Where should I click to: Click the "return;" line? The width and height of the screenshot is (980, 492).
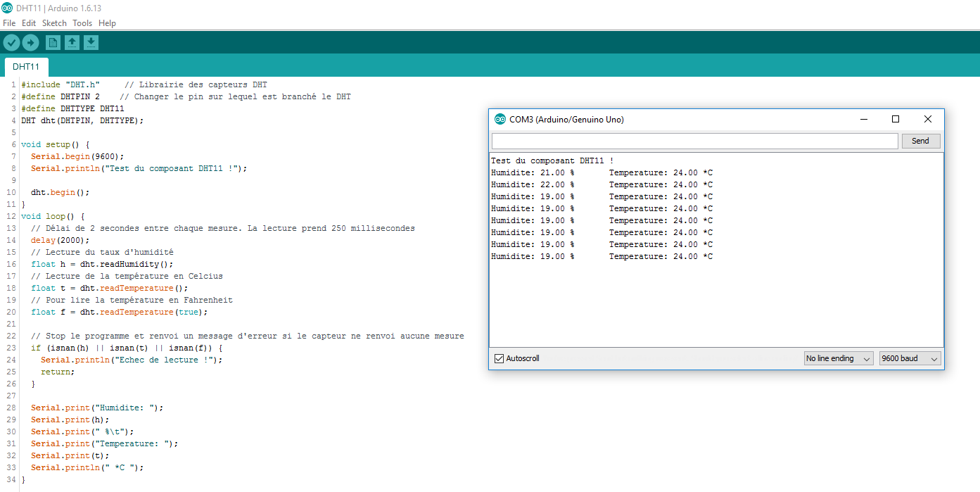[58, 372]
